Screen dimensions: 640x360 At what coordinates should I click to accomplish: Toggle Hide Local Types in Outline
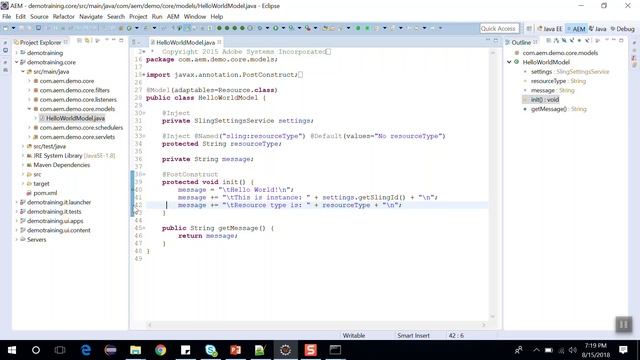pos(588,41)
